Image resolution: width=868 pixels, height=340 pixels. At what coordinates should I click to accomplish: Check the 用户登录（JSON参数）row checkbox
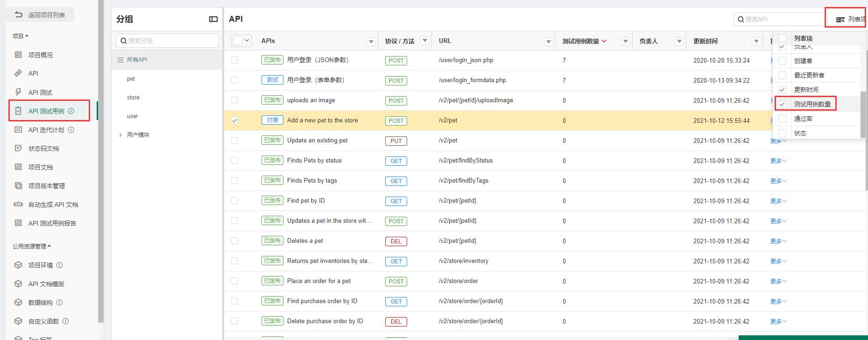(234, 60)
